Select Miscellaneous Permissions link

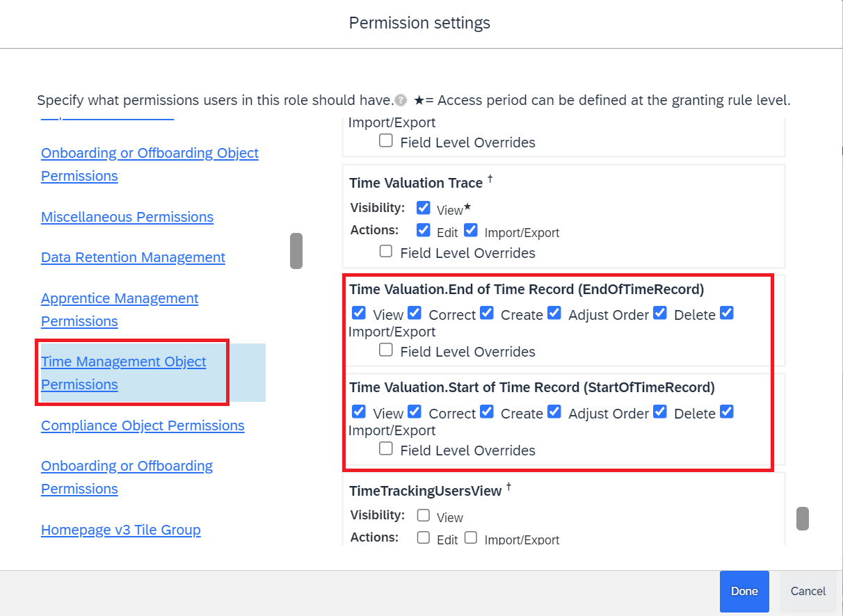pyautogui.click(x=127, y=216)
